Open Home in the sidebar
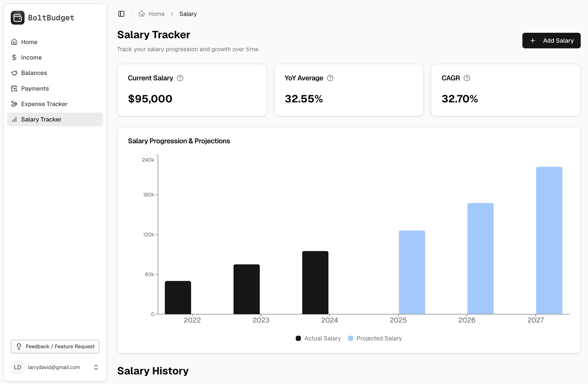Image resolution: width=588 pixels, height=384 pixels. [x=29, y=42]
